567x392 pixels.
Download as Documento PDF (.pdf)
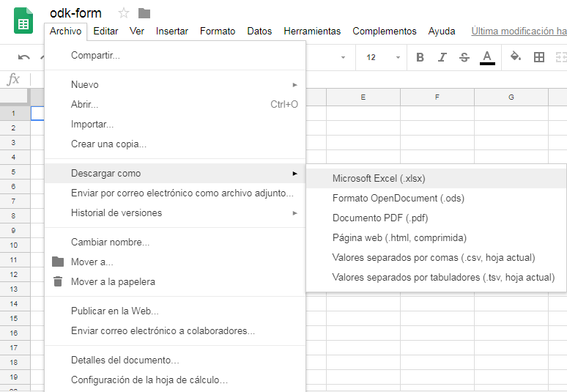coord(436,218)
